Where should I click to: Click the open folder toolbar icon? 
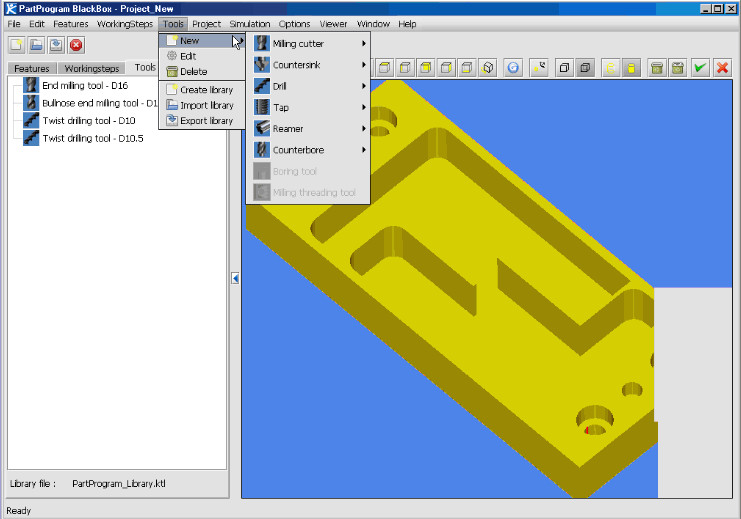pyautogui.click(x=36, y=45)
